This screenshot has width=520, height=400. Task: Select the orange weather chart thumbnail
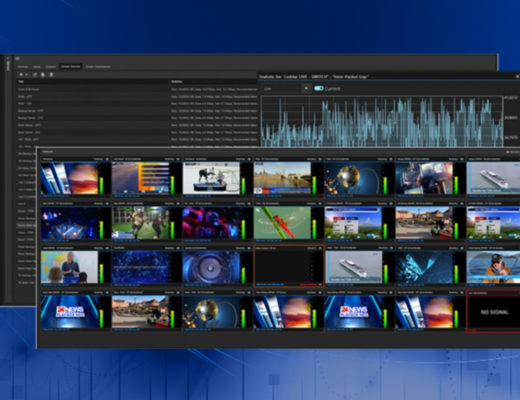point(141,178)
